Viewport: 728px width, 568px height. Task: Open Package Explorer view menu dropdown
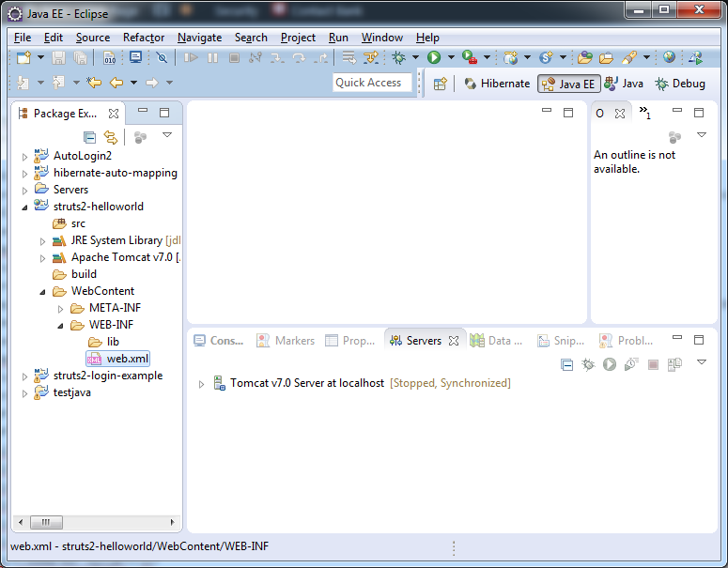point(167,134)
